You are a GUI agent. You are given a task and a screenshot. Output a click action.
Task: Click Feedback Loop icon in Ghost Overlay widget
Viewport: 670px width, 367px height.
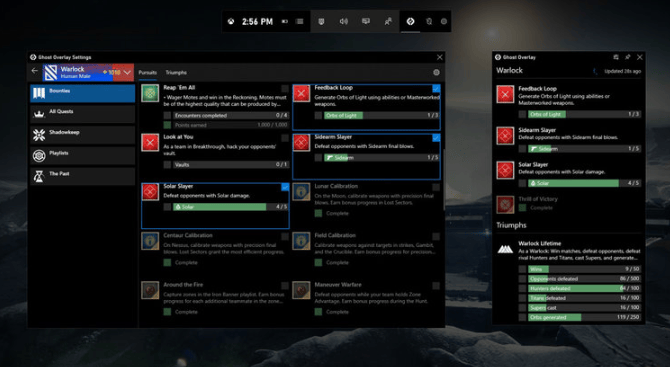coord(505,94)
